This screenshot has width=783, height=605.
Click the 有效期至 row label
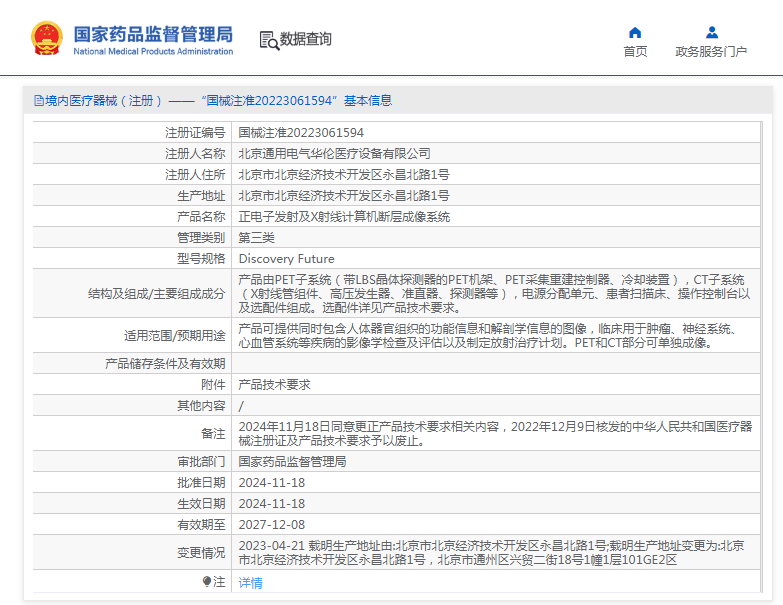[201, 525]
